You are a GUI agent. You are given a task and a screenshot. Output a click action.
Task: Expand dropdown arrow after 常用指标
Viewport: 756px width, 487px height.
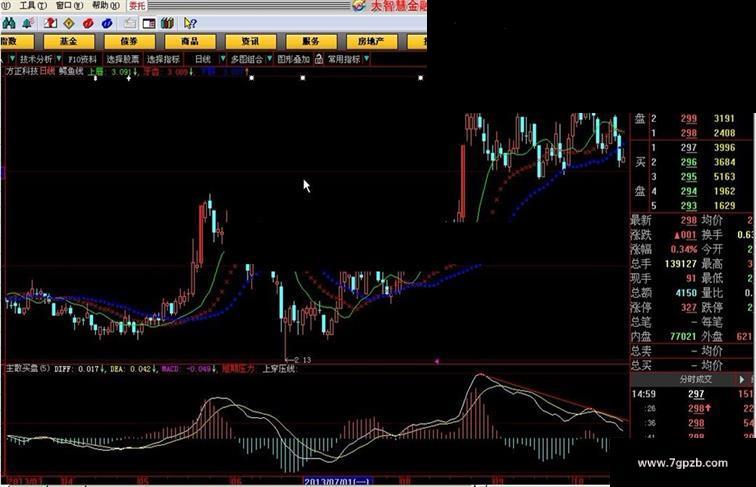click(367, 59)
